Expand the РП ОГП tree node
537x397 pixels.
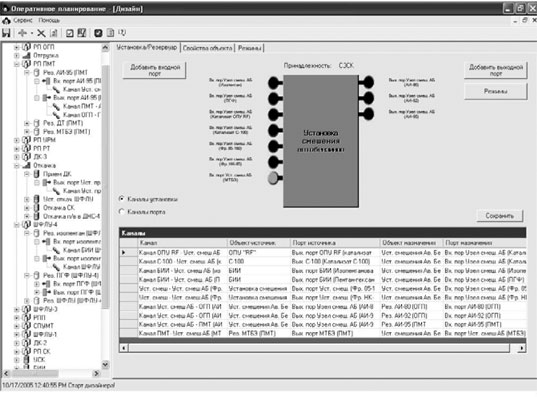tap(16, 47)
